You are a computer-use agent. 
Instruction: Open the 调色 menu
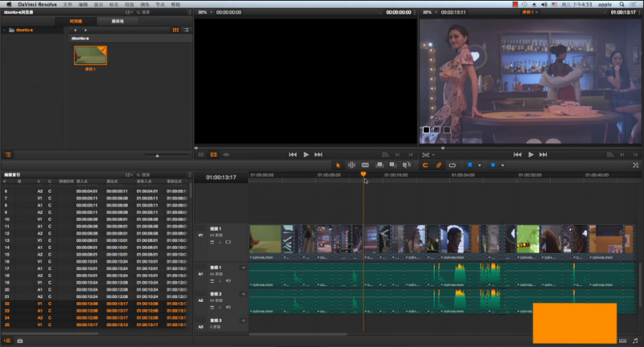[145, 5]
